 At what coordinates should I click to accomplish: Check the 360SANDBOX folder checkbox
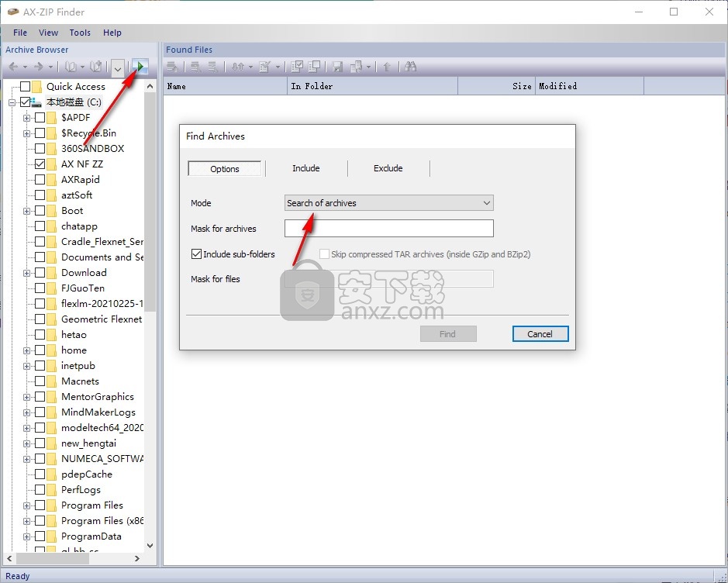(x=40, y=149)
